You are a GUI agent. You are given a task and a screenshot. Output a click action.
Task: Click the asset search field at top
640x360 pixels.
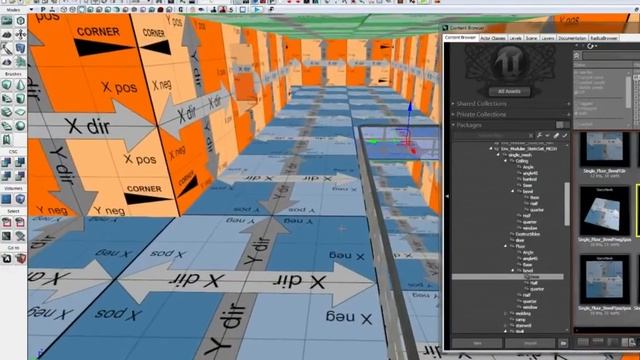[611, 56]
